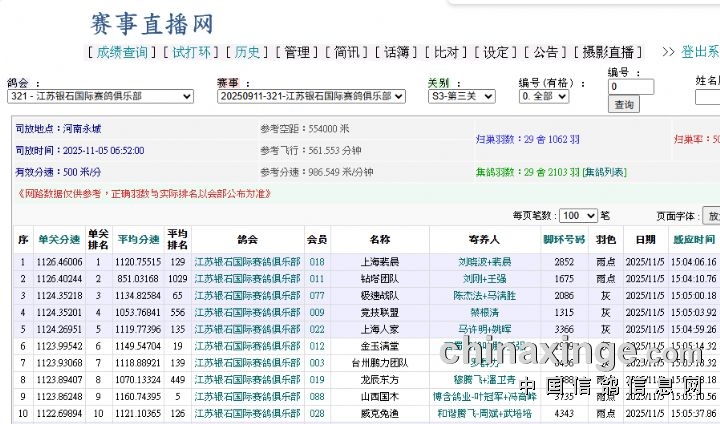Expand the 编号(有格) 全部 dropdown

pos(544,96)
